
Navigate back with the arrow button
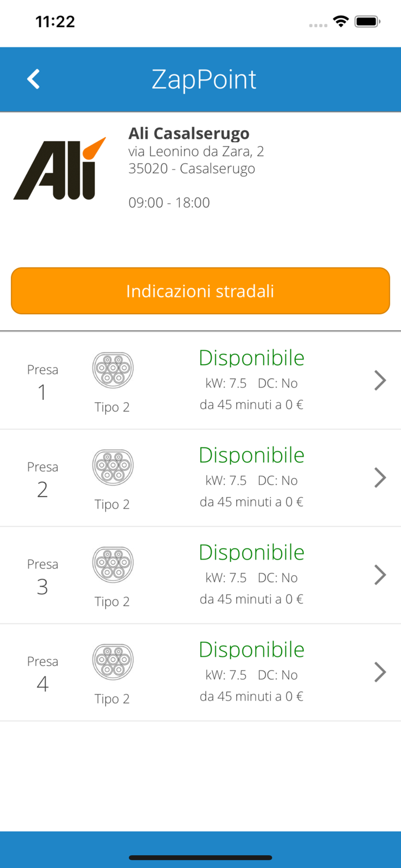[33, 79]
